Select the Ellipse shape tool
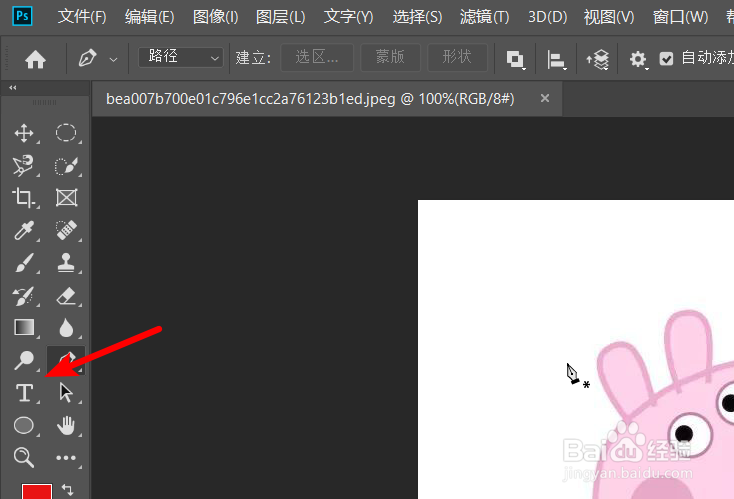Screen dimensions: 734x499 pos(23,426)
